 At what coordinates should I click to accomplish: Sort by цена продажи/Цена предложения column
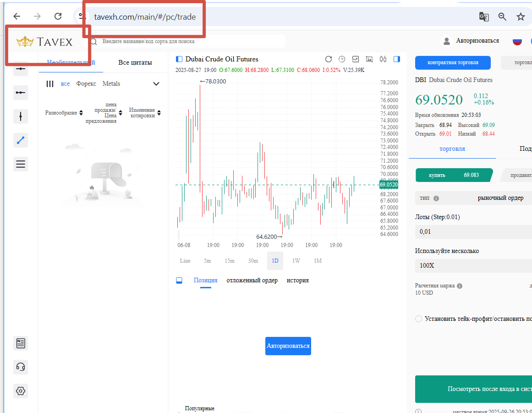pos(104,113)
